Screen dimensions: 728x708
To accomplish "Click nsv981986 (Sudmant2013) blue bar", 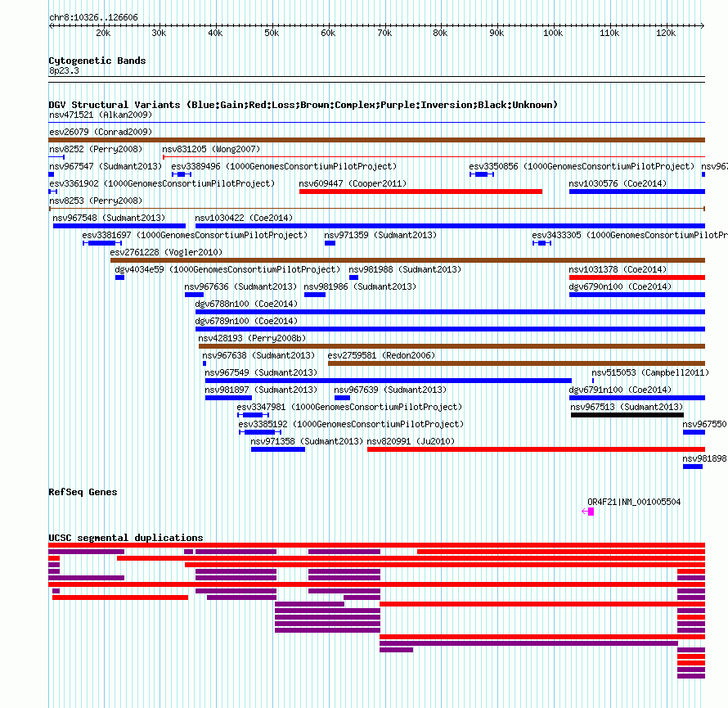I will [x=315, y=295].
